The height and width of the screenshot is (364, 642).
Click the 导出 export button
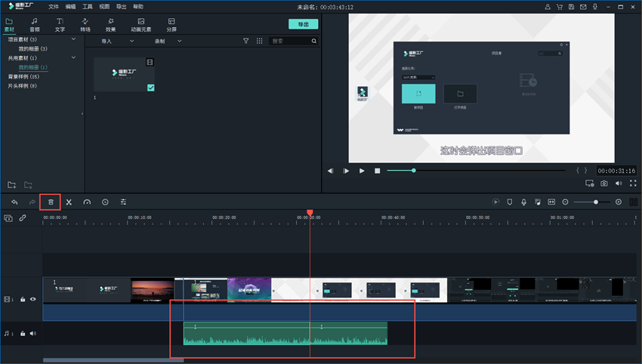pyautogui.click(x=303, y=24)
